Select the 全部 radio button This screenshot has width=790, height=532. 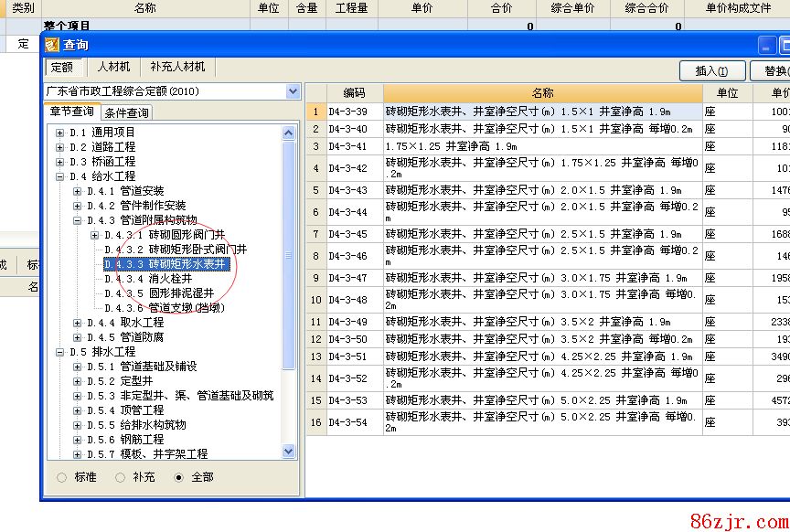point(178,477)
